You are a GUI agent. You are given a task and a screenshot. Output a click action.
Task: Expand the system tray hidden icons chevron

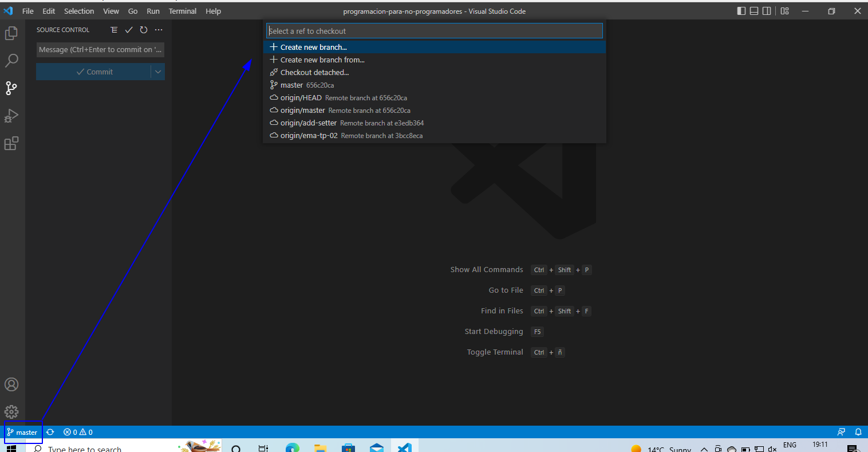[704, 449]
